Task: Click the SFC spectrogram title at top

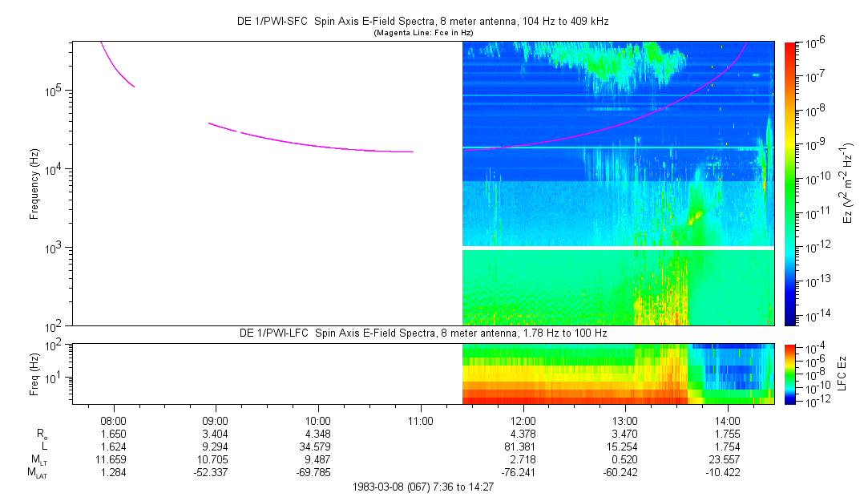Action: click(x=423, y=22)
